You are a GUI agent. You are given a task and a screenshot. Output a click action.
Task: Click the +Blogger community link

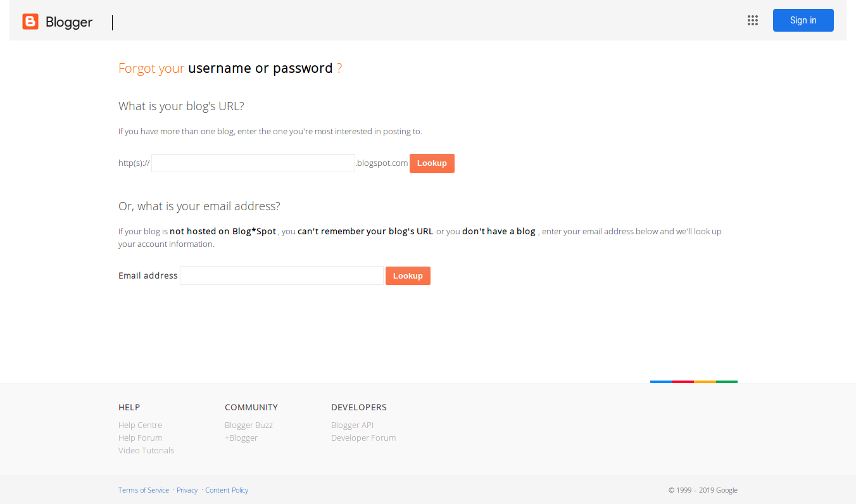[x=241, y=438]
